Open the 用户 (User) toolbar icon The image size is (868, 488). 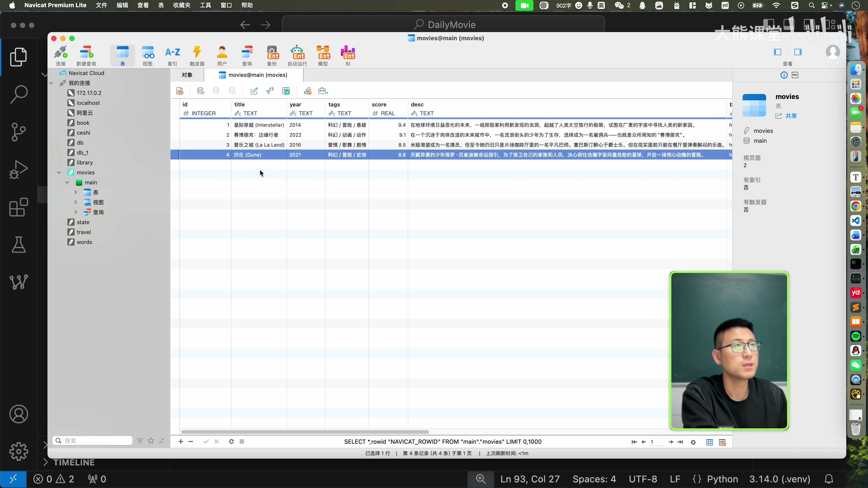pyautogui.click(x=222, y=56)
